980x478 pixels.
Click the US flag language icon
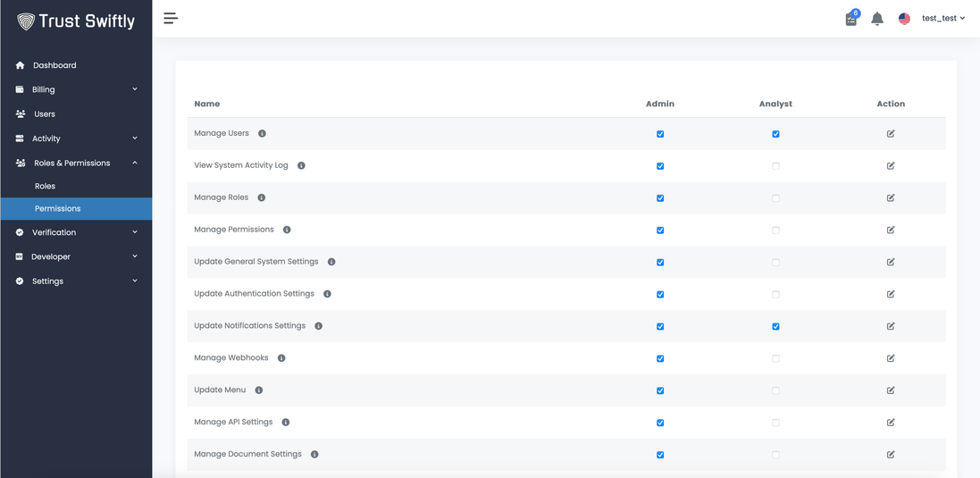[x=904, y=19]
